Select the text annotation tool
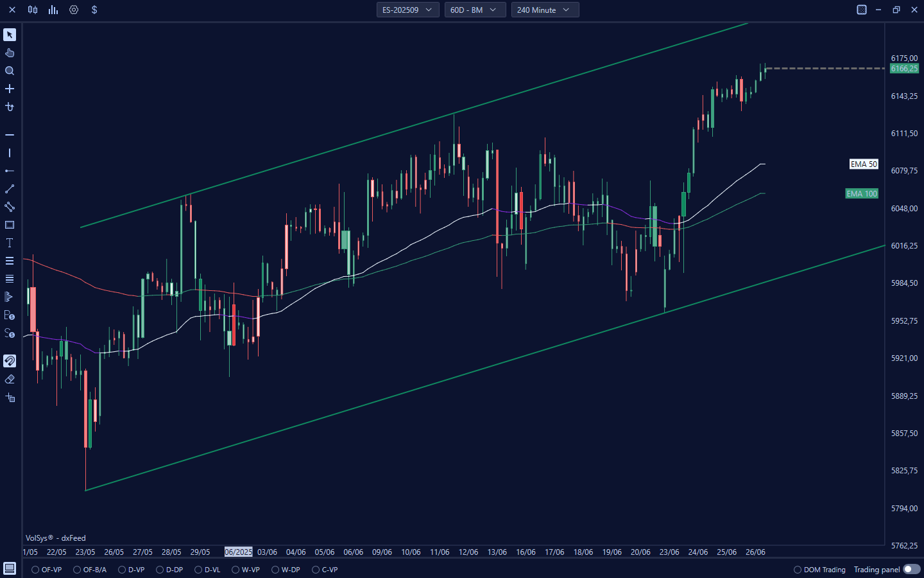The height and width of the screenshot is (578, 924). (x=10, y=243)
